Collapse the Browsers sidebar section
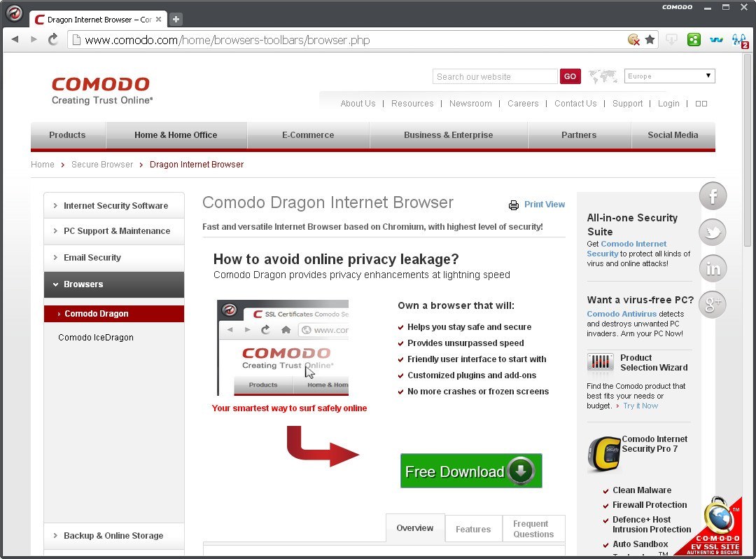756x559 pixels. pos(114,284)
